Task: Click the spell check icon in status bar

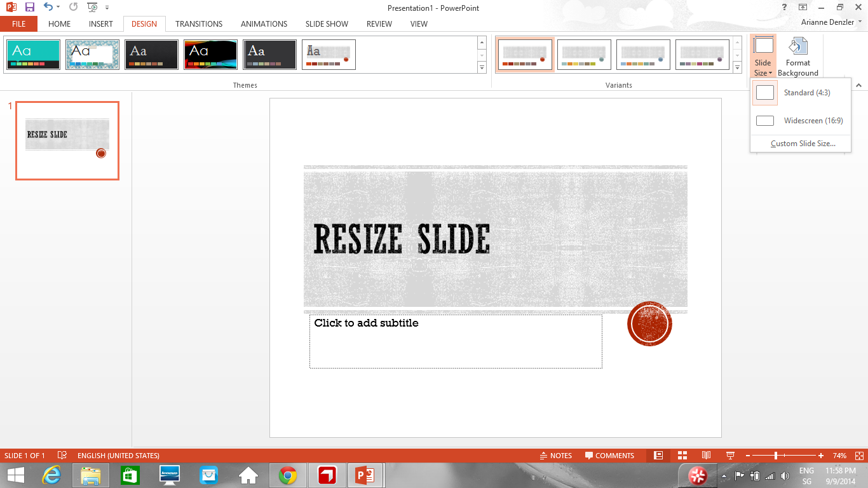Action: tap(62, 456)
